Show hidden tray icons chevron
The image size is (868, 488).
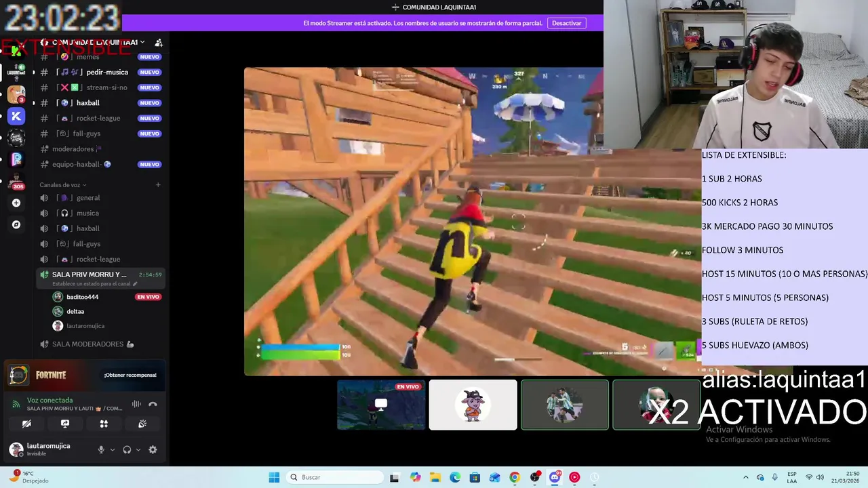[746, 477]
